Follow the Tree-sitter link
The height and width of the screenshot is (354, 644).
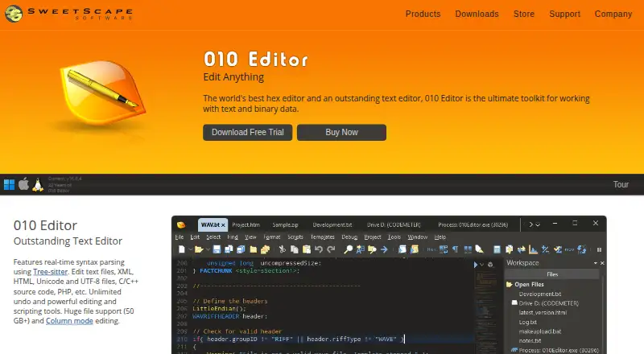pos(50,271)
